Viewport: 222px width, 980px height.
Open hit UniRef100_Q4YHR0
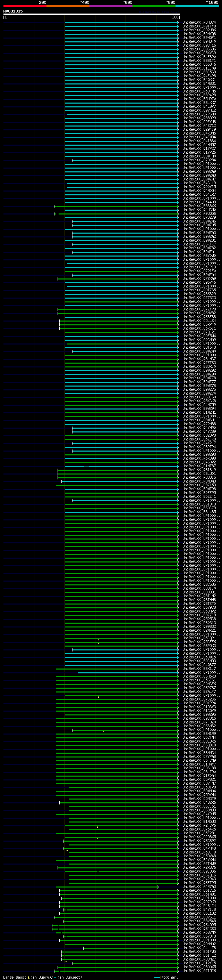[199, 428]
